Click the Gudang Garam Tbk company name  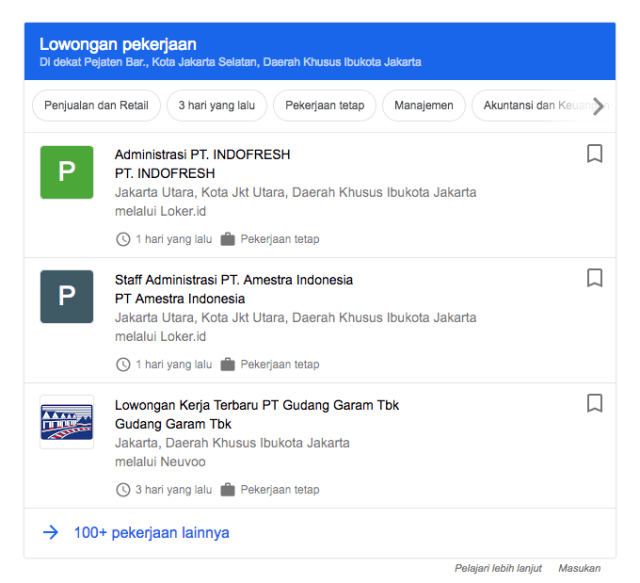(173, 424)
